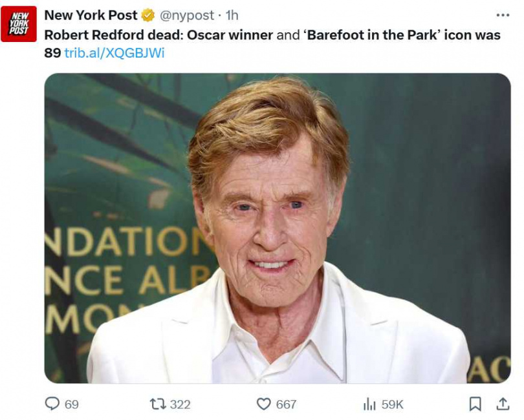Click the 'Barefoot in the Park' text
This screenshot has height=420, width=524.
(x=373, y=34)
